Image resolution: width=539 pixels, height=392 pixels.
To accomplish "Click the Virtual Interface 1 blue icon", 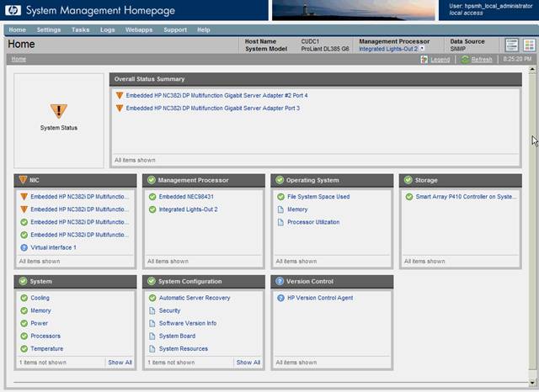I will click(x=24, y=247).
